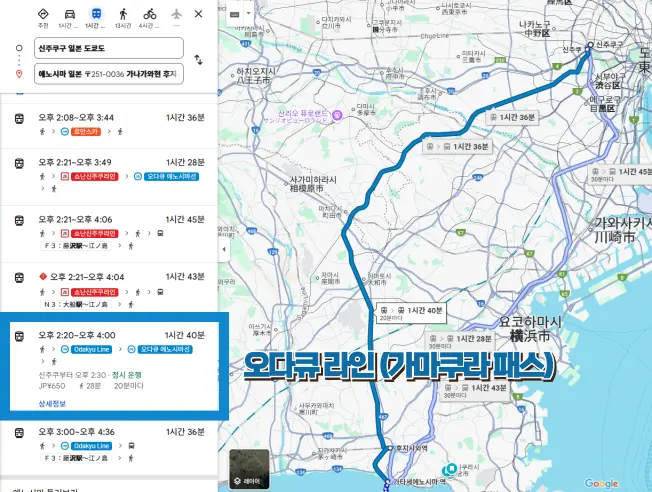Screen dimensions: 652x492
Task: Select the 오후 2:21–4:06 route
Action: pos(109,234)
